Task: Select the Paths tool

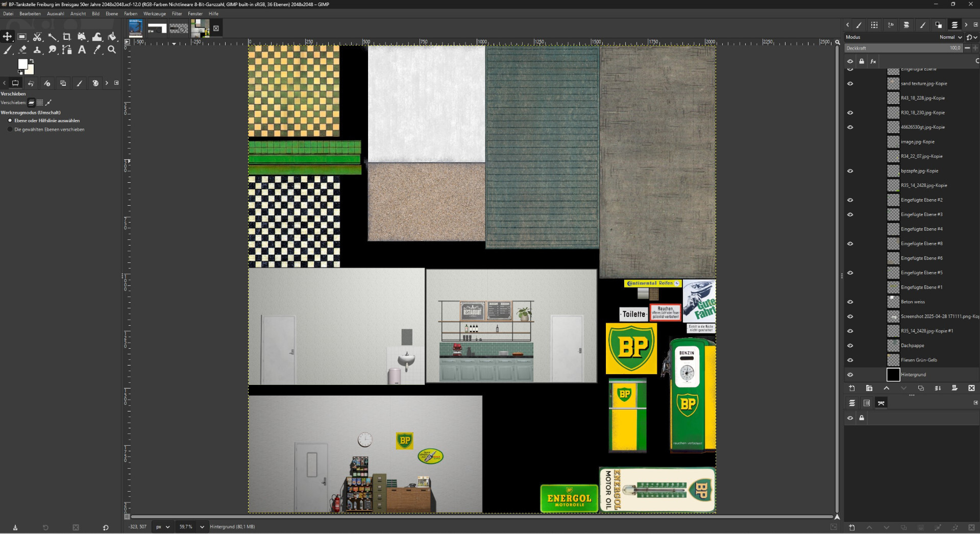Action: point(67,50)
